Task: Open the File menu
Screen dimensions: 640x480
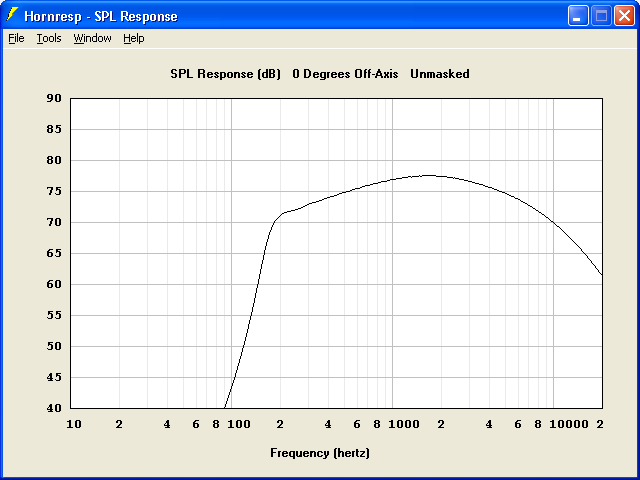Action: (x=16, y=38)
